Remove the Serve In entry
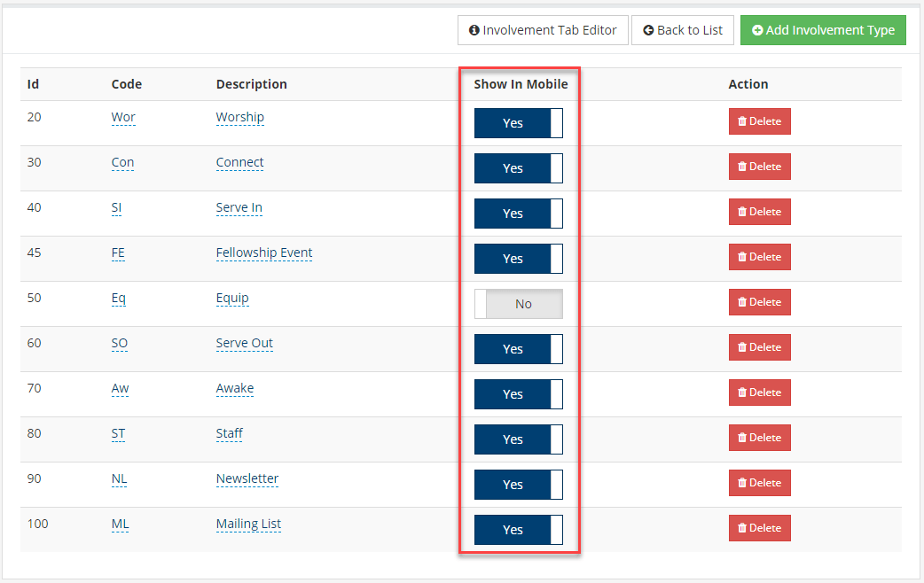Viewport: 924px width, 583px height. click(x=759, y=212)
